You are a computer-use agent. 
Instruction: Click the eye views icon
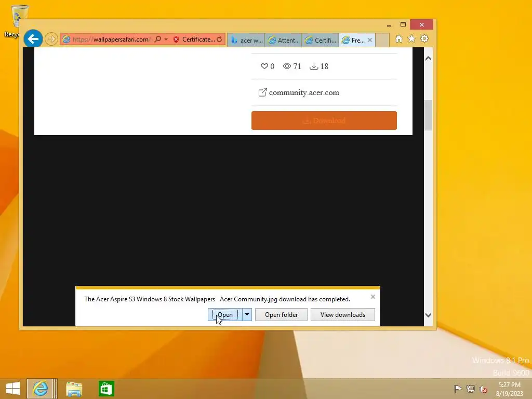[287, 66]
